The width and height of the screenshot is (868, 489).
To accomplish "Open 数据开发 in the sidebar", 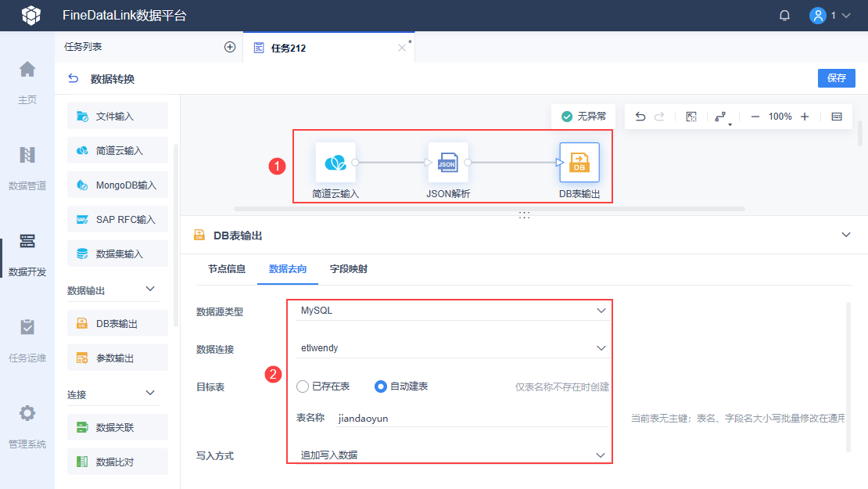I will (27, 255).
